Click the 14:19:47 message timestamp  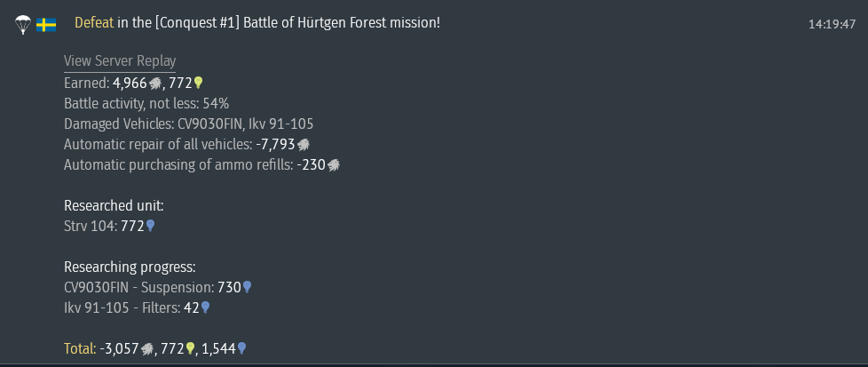tap(832, 24)
